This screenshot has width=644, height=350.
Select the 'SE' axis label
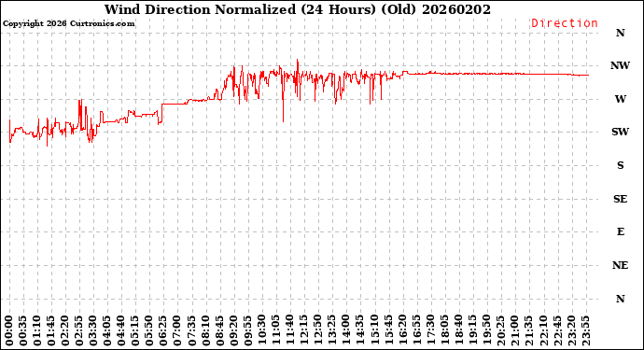[x=620, y=199]
